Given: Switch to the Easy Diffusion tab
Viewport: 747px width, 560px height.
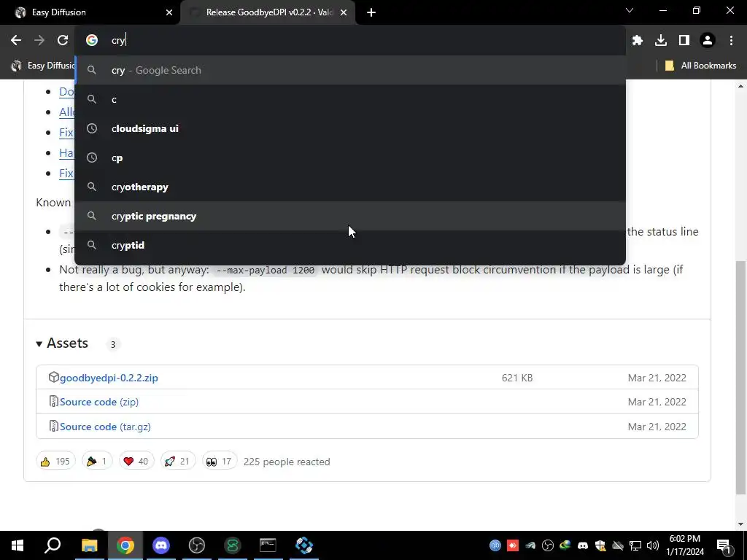Looking at the screenshot, I should (x=90, y=12).
